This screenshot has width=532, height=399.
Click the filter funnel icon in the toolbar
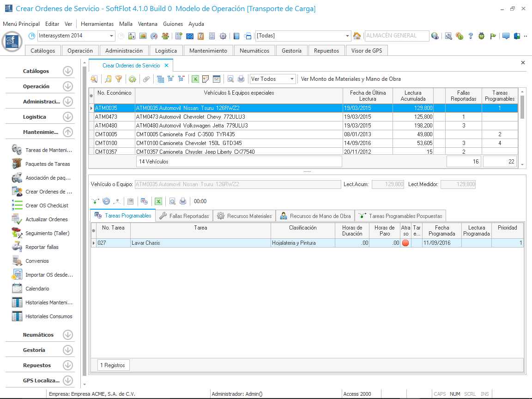[x=119, y=79]
